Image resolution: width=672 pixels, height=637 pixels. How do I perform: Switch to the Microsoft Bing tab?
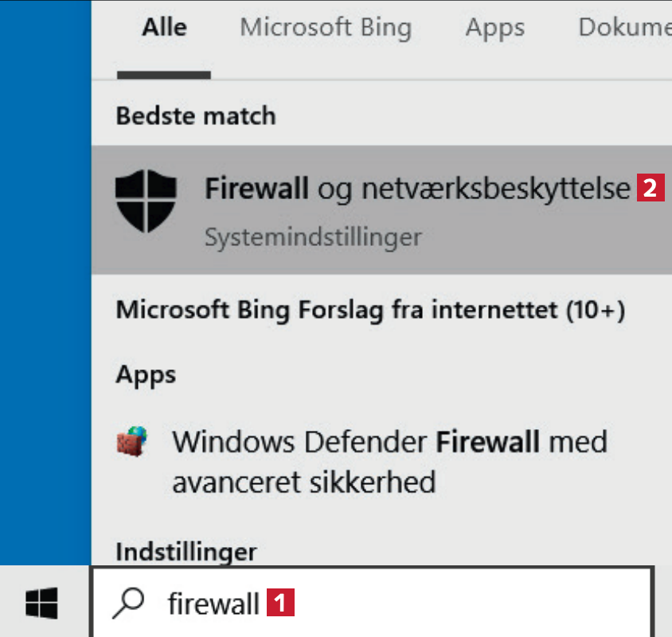[326, 28]
